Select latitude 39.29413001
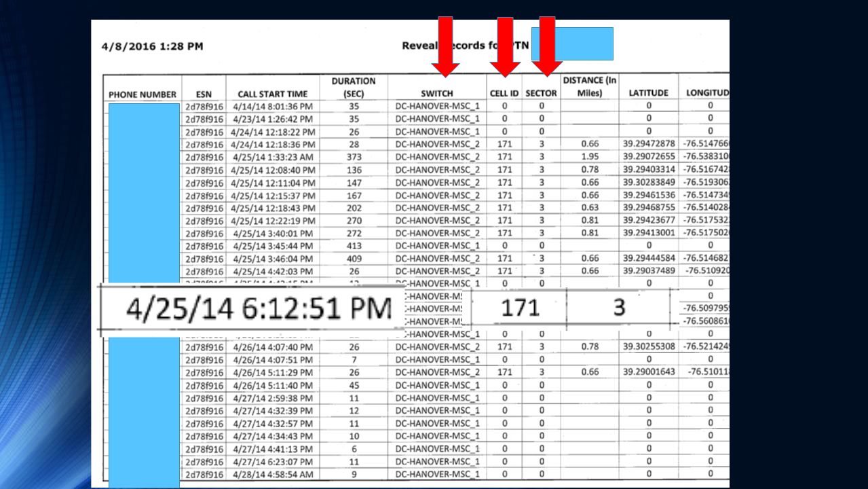Screen dimensions: 868x489 649,233
